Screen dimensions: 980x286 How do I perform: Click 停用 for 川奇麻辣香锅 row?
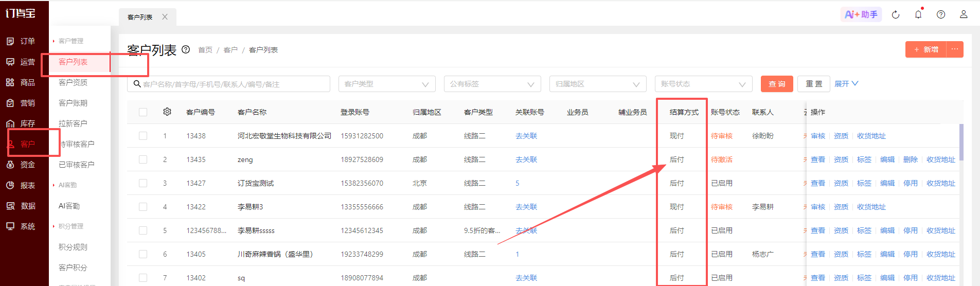911,254
